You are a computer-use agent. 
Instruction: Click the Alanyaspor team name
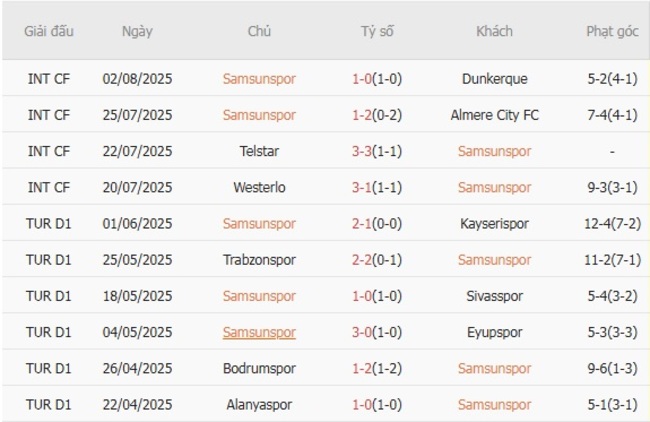tap(259, 404)
